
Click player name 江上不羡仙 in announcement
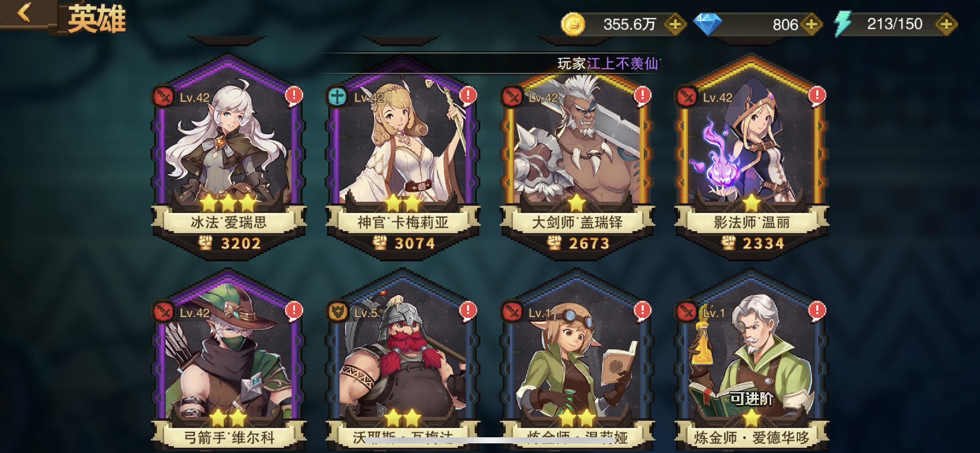(x=622, y=64)
